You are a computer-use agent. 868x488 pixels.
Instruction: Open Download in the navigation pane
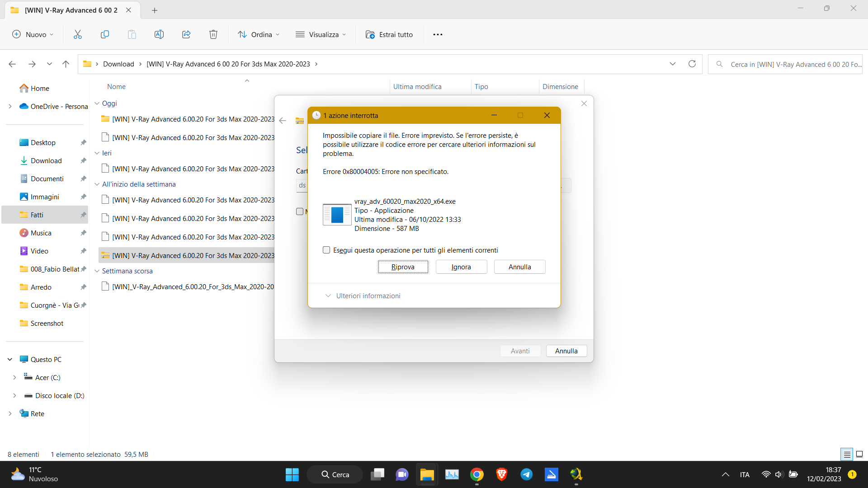(x=46, y=161)
